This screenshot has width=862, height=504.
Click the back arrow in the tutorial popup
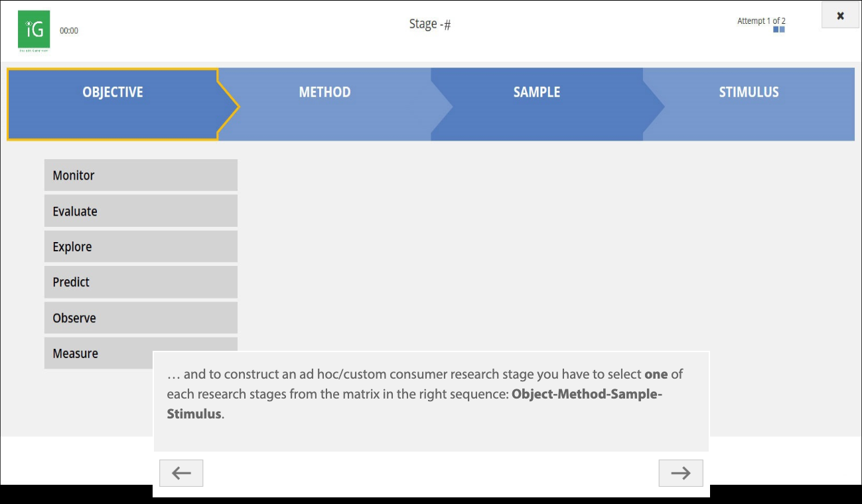181,473
